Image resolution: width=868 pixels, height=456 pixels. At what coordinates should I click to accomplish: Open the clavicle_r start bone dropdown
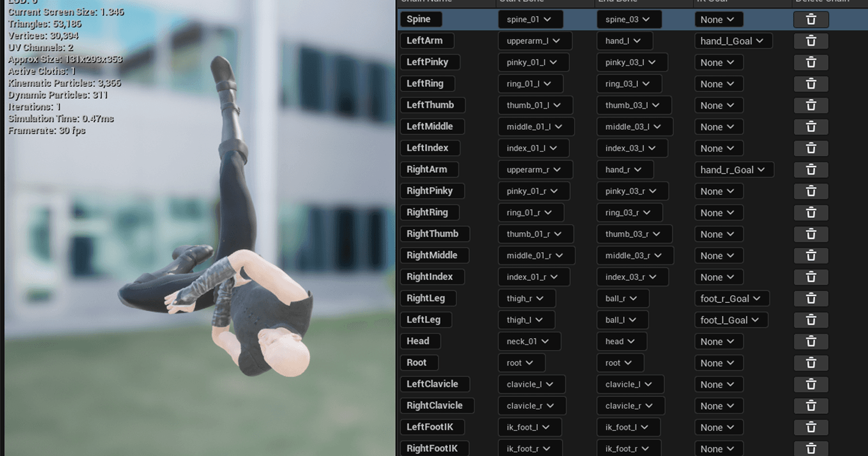click(x=532, y=406)
